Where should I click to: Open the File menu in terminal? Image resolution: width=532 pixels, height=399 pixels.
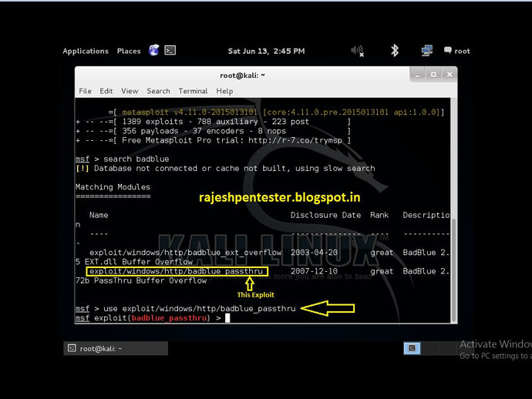pyautogui.click(x=85, y=91)
